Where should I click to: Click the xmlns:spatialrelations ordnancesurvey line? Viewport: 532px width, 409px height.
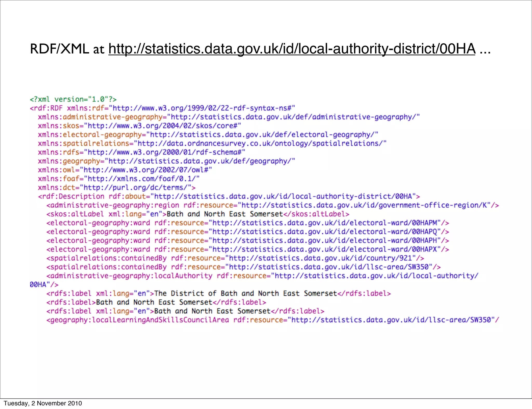click(212, 144)
